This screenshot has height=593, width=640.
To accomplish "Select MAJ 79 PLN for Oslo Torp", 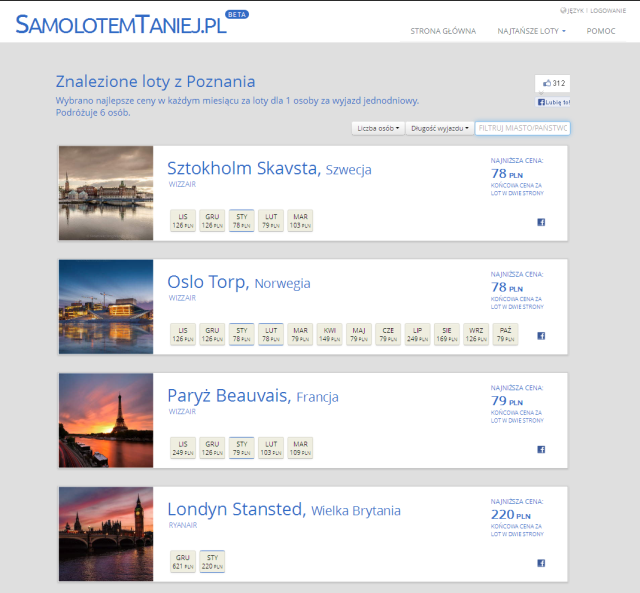I will coord(359,334).
